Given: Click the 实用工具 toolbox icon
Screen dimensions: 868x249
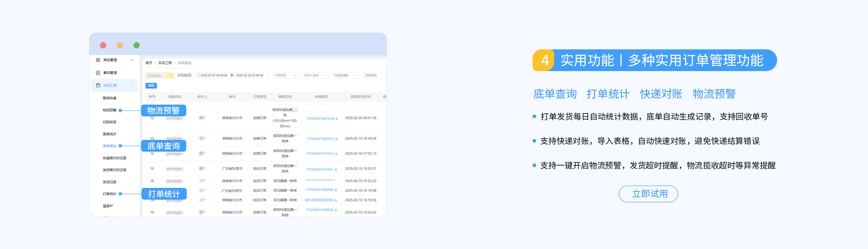Looking at the screenshot, I should pyautogui.click(x=98, y=86).
